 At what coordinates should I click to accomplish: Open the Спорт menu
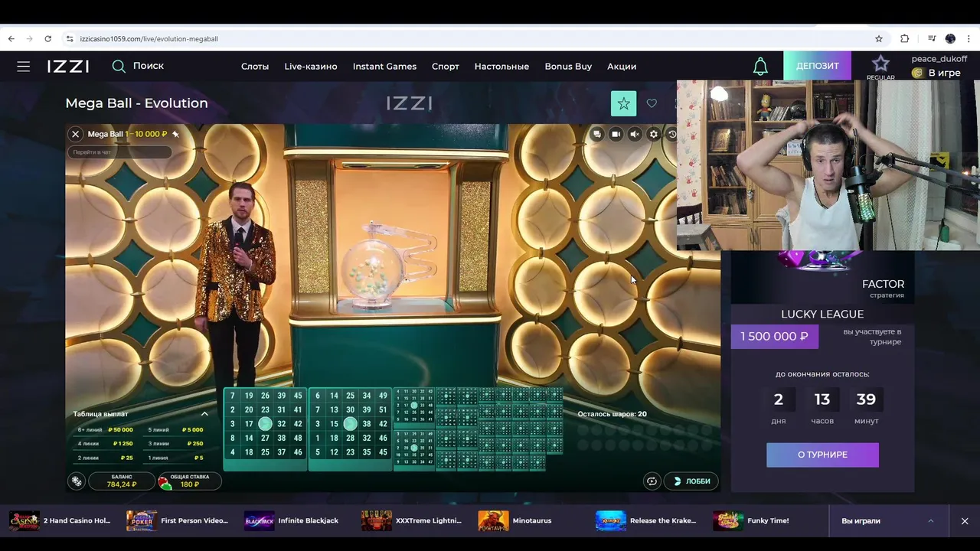pos(446,67)
